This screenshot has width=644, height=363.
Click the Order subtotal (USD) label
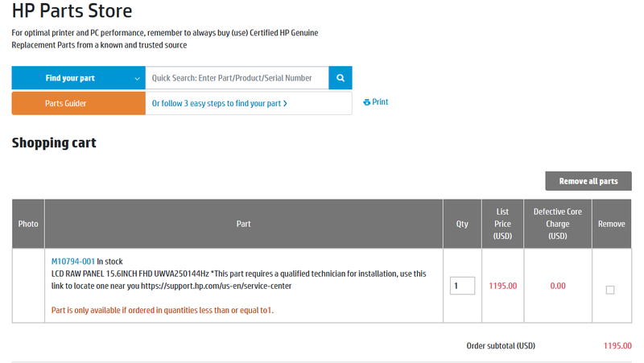tap(501, 346)
